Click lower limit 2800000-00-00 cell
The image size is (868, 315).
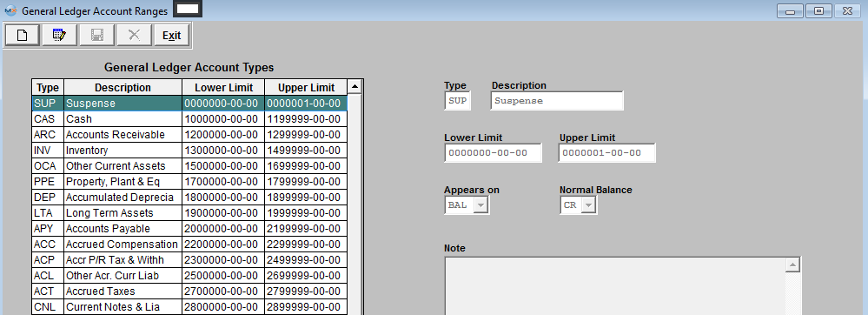pyautogui.click(x=223, y=306)
